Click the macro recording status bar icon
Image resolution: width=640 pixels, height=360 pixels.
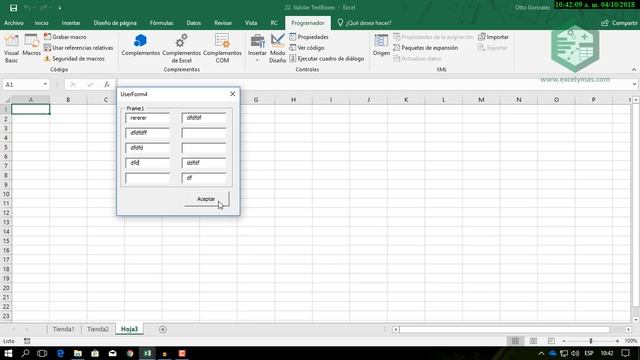click(x=27, y=341)
